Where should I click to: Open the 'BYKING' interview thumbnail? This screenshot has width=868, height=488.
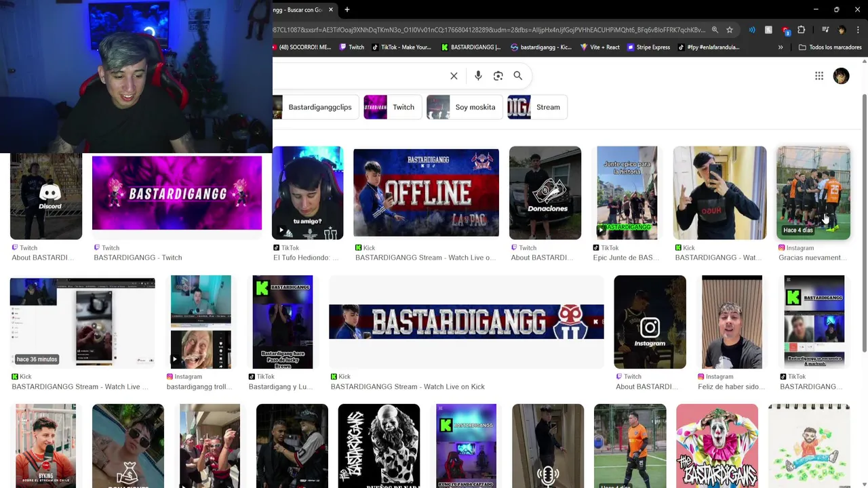point(46,446)
